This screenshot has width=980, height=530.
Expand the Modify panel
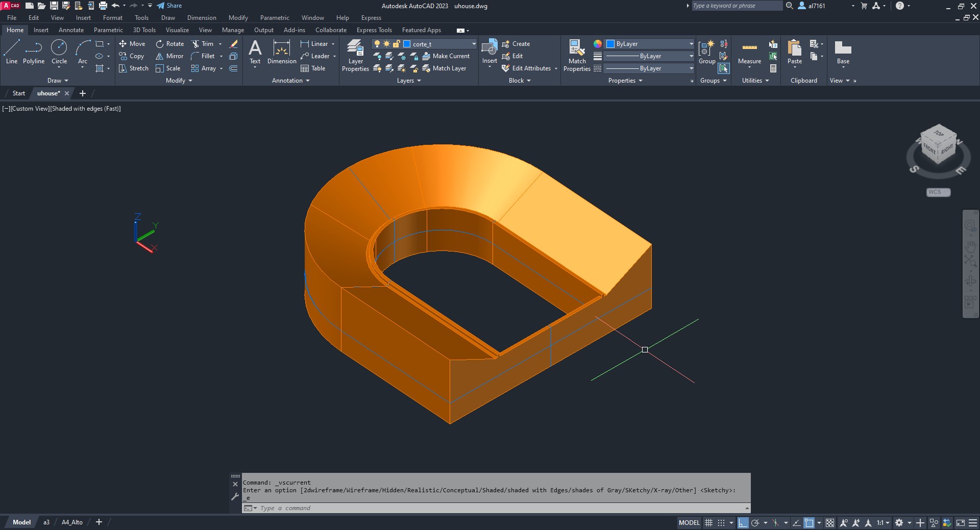click(x=179, y=81)
